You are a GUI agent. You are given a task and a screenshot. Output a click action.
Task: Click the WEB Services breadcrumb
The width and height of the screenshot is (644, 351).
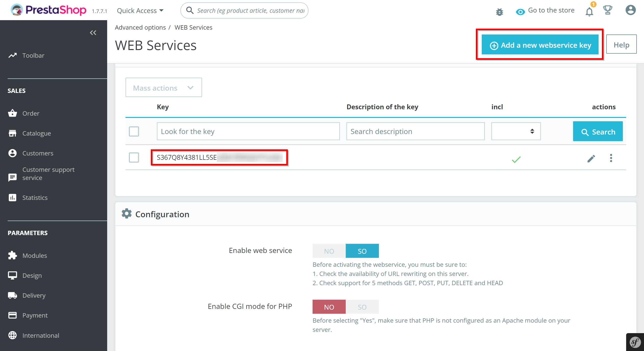[x=193, y=27]
